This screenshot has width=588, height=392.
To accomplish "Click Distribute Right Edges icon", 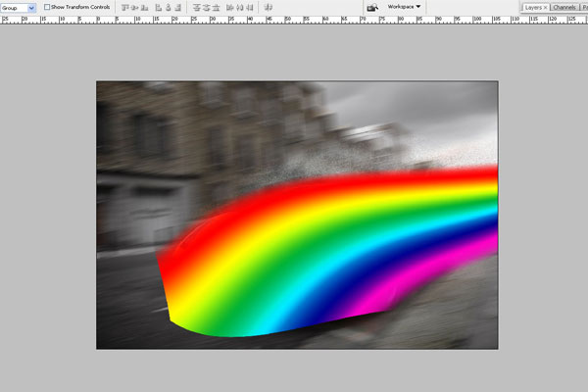I will point(250,7).
